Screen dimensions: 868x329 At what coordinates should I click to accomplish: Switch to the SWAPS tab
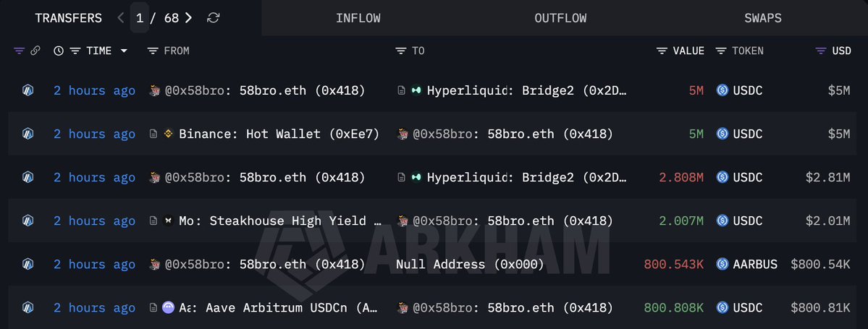(x=762, y=18)
